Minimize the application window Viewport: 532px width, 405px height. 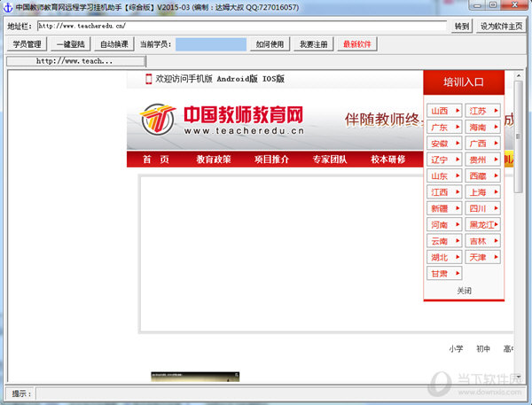point(477,5)
